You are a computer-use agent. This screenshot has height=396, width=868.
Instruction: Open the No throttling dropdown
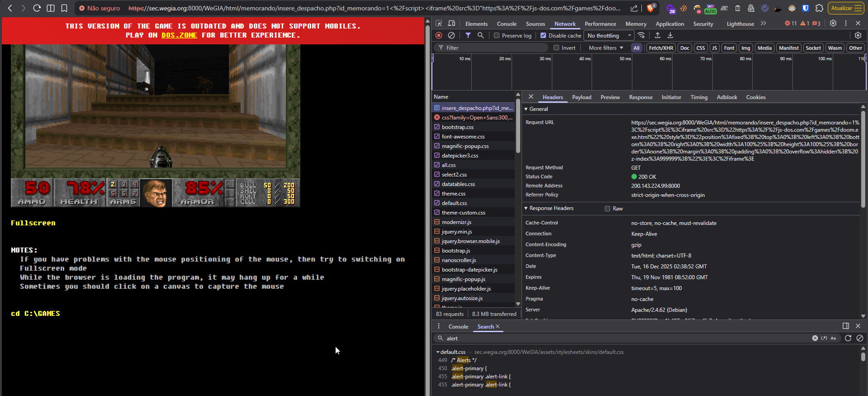(608, 36)
